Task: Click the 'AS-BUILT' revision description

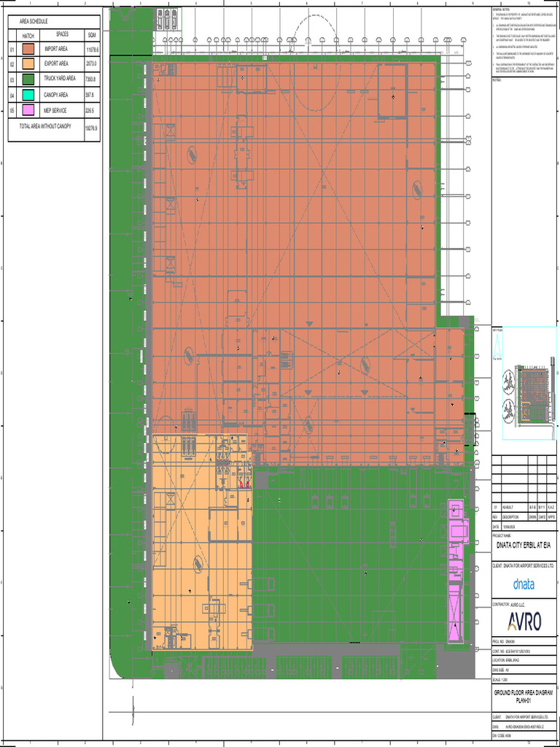Action: click(x=507, y=508)
